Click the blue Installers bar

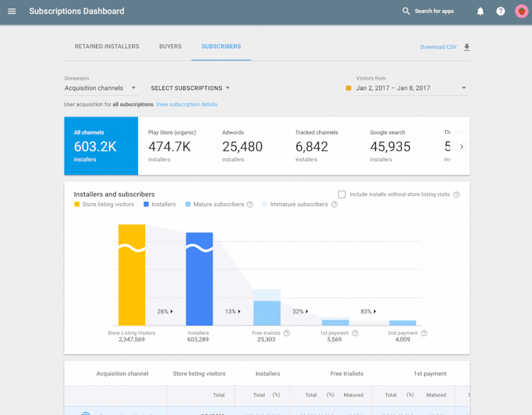tap(199, 279)
